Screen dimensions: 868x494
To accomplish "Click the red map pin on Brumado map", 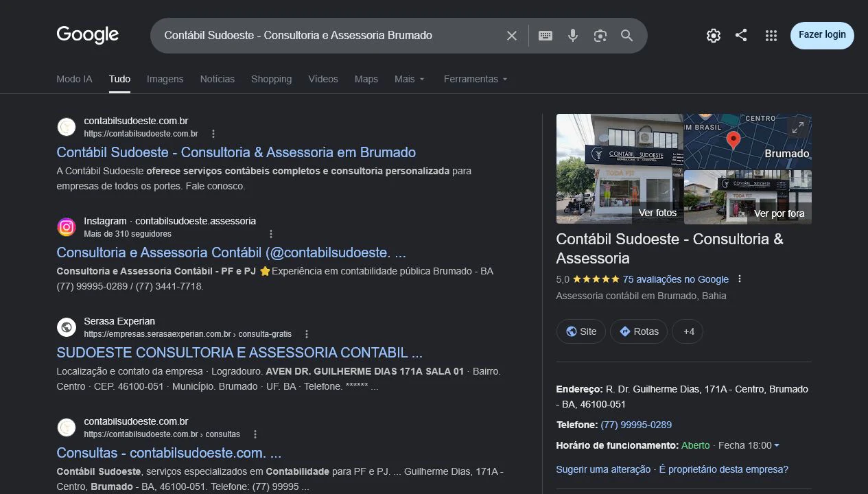I will [x=734, y=140].
